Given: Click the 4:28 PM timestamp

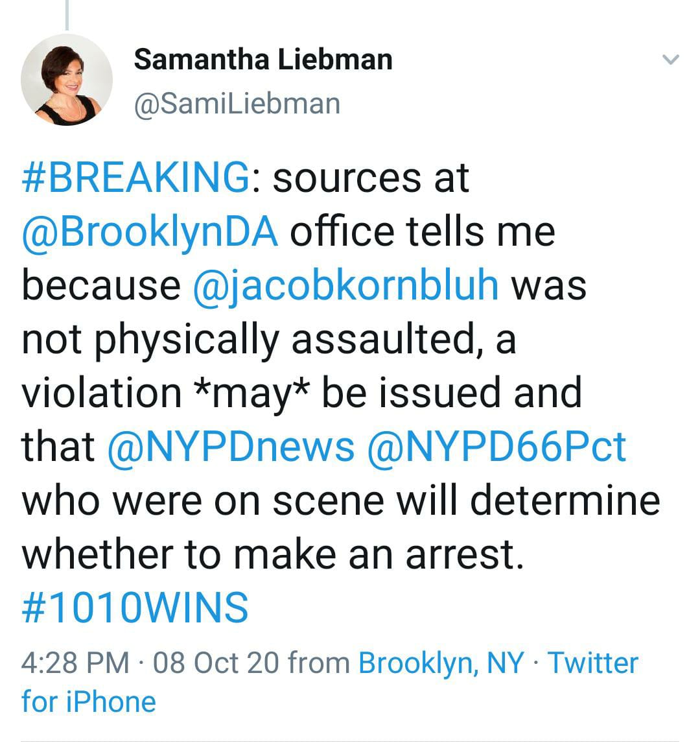Looking at the screenshot, I should [75, 663].
